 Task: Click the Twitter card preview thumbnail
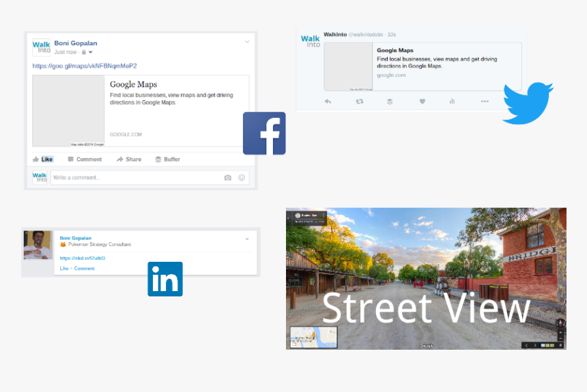pyautogui.click(x=348, y=67)
